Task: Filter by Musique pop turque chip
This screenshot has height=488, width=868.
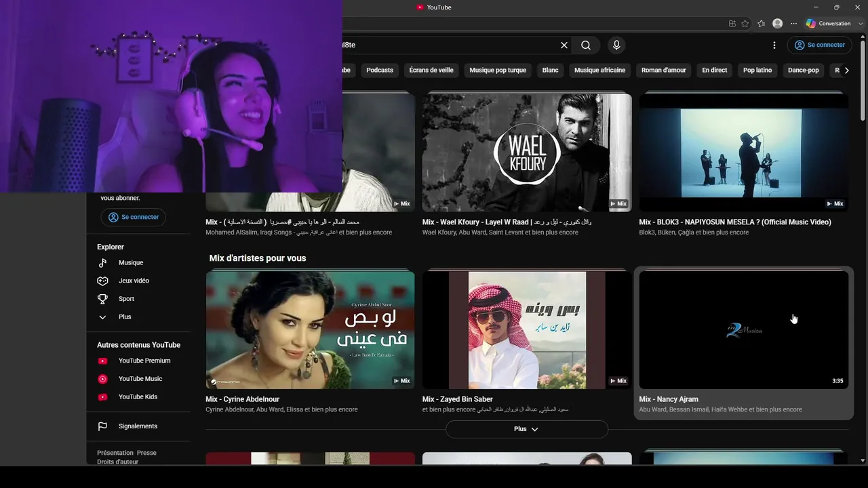Action: pyautogui.click(x=498, y=70)
